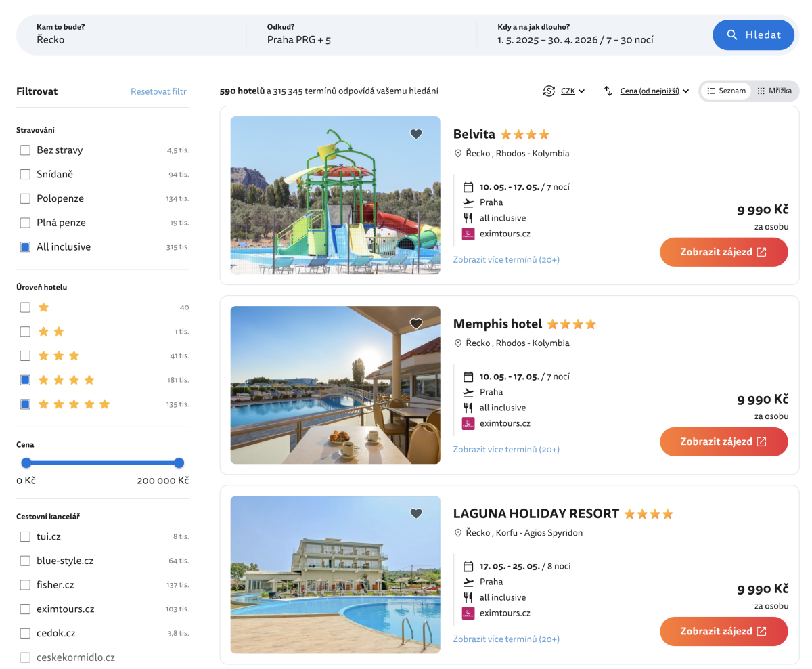Click the currency exchange icon beside CZK
Image resolution: width=812 pixels, height=669 pixels.
(x=549, y=91)
